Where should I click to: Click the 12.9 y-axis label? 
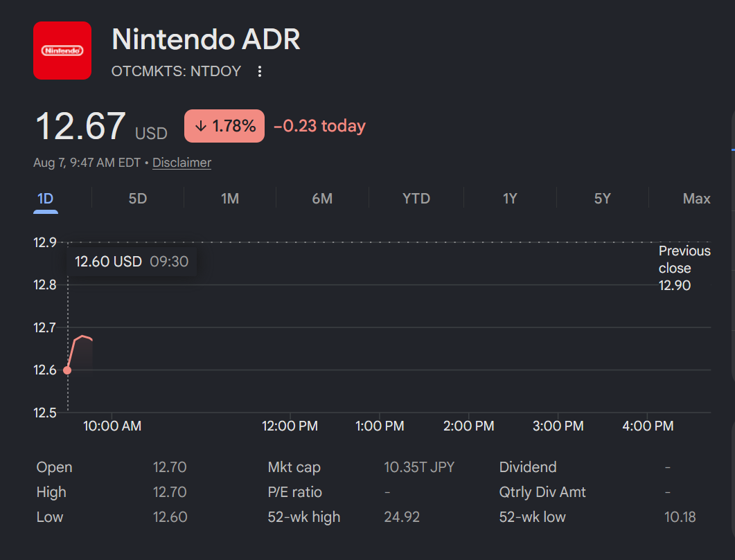pyautogui.click(x=45, y=242)
